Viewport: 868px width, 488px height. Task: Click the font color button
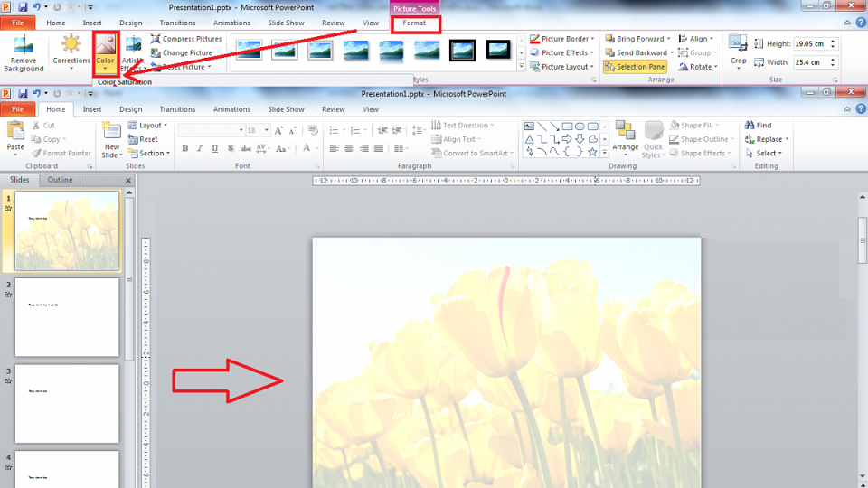tap(307, 148)
